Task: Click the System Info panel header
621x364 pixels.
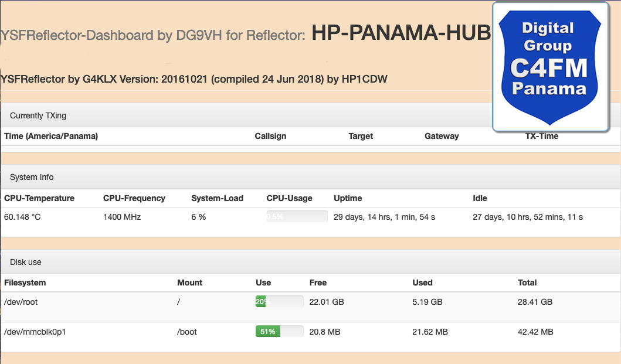Action: [x=32, y=177]
